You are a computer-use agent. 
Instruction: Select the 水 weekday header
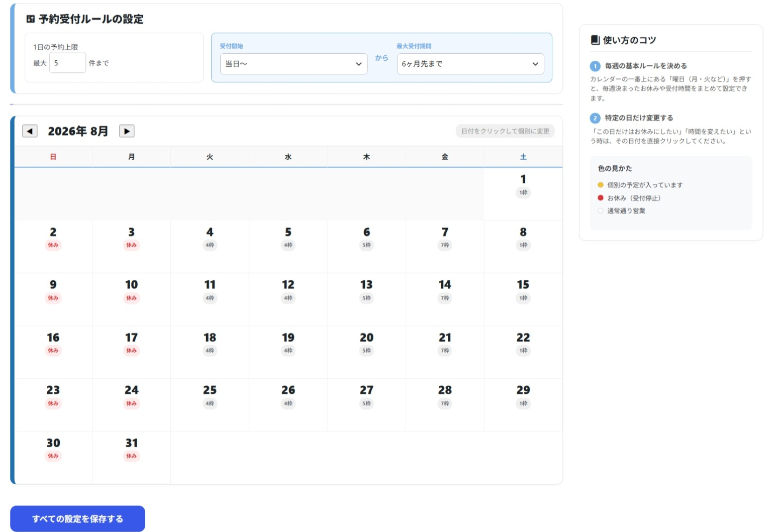coord(288,157)
